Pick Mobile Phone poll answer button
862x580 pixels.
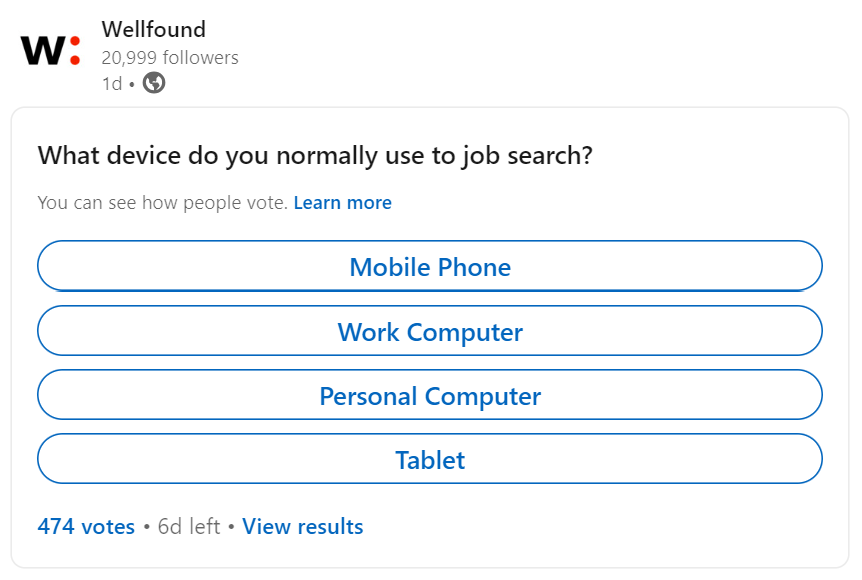click(x=430, y=266)
